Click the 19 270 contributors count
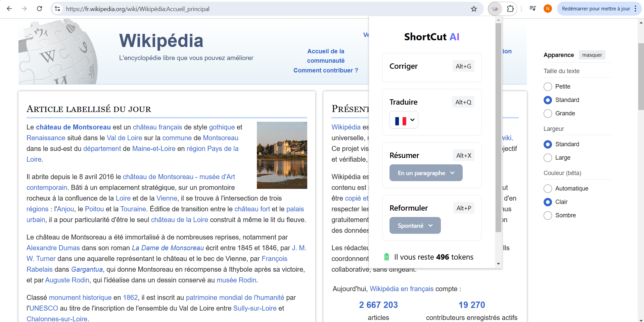The width and height of the screenshot is (644, 322). 472,305
